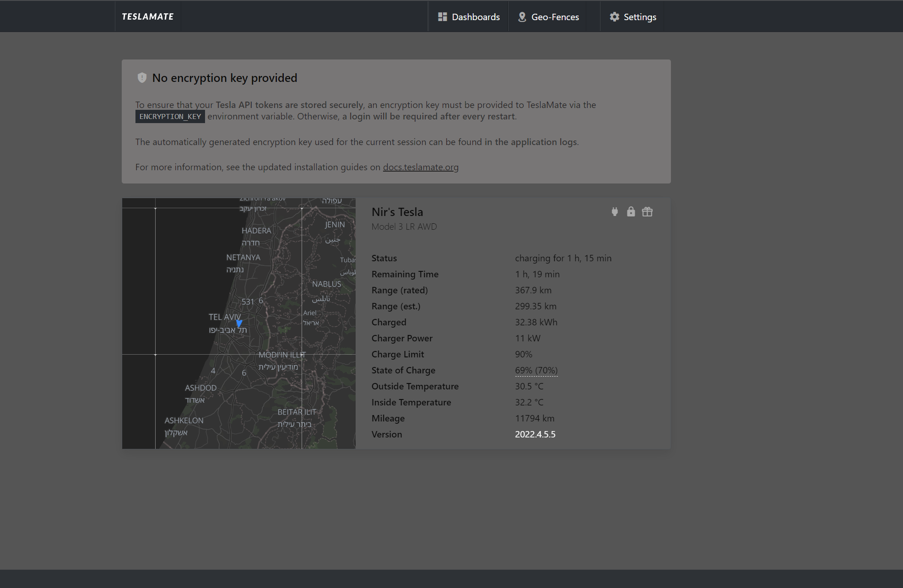Image resolution: width=903 pixels, height=588 pixels.
Task: Click the TeslaMate logo
Action: click(147, 17)
